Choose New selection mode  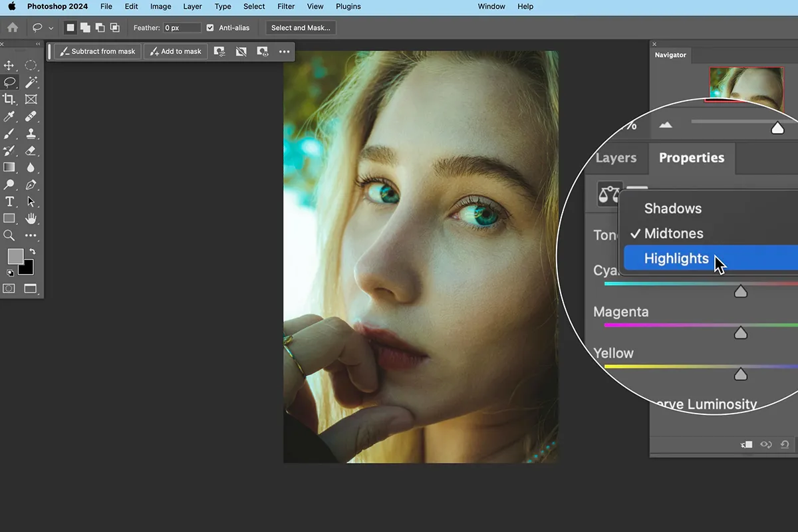[70, 28]
